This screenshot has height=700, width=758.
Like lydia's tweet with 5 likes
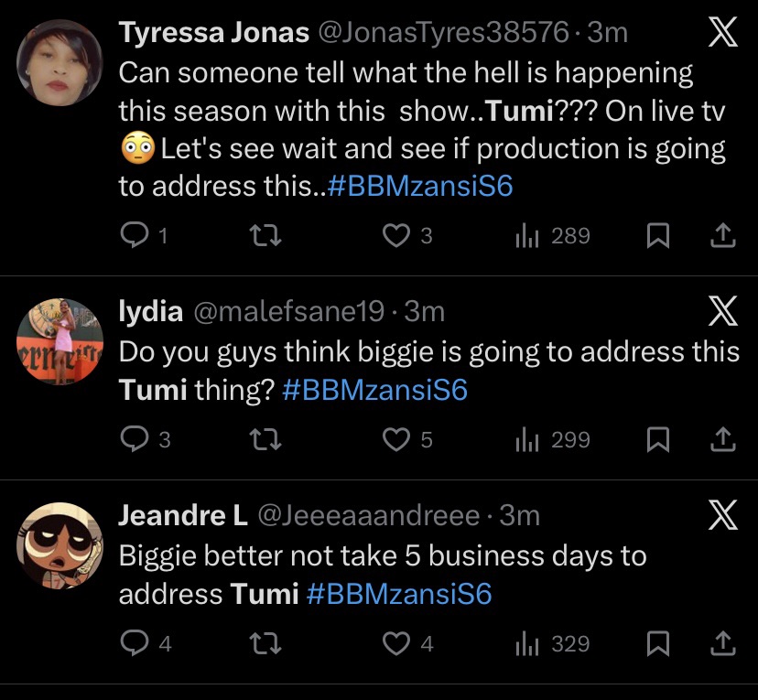[395, 440]
